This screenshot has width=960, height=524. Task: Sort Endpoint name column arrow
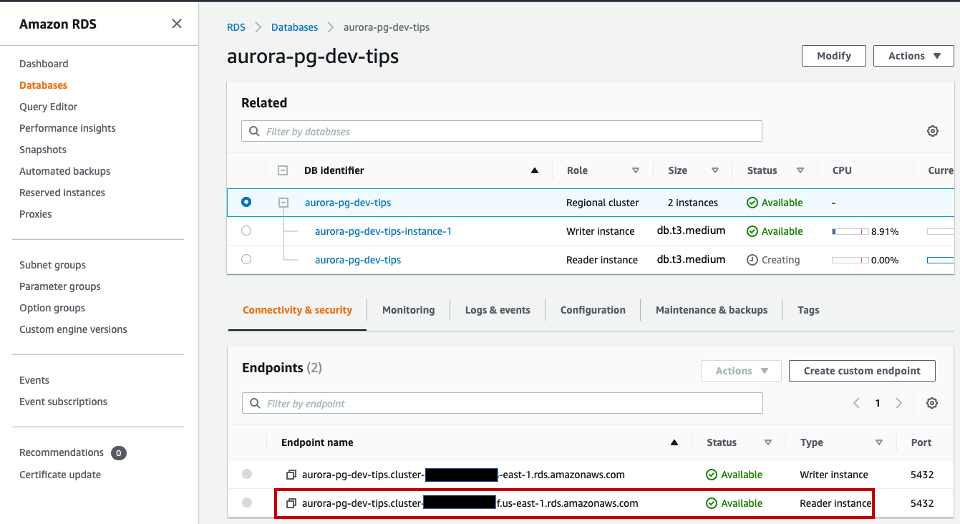coord(674,442)
